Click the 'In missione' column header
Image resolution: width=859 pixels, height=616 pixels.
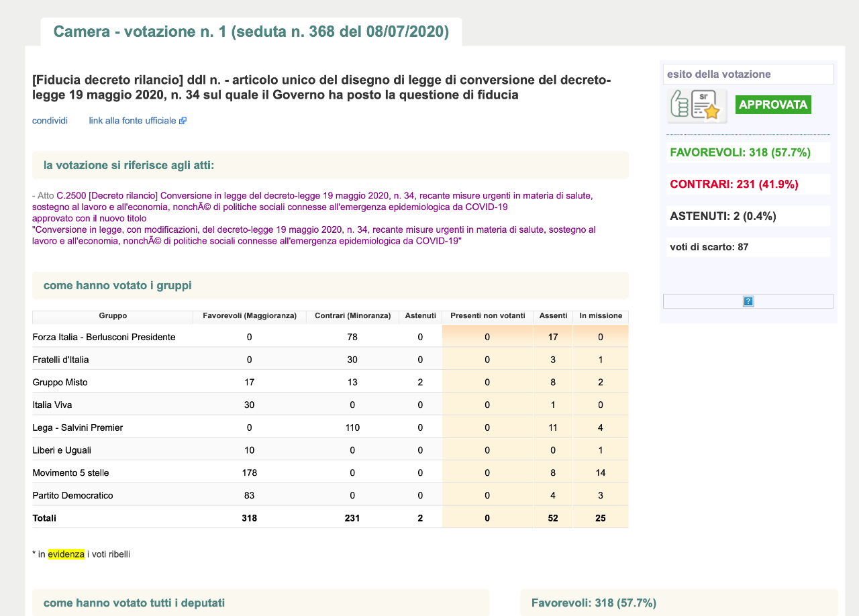point(601,315)
